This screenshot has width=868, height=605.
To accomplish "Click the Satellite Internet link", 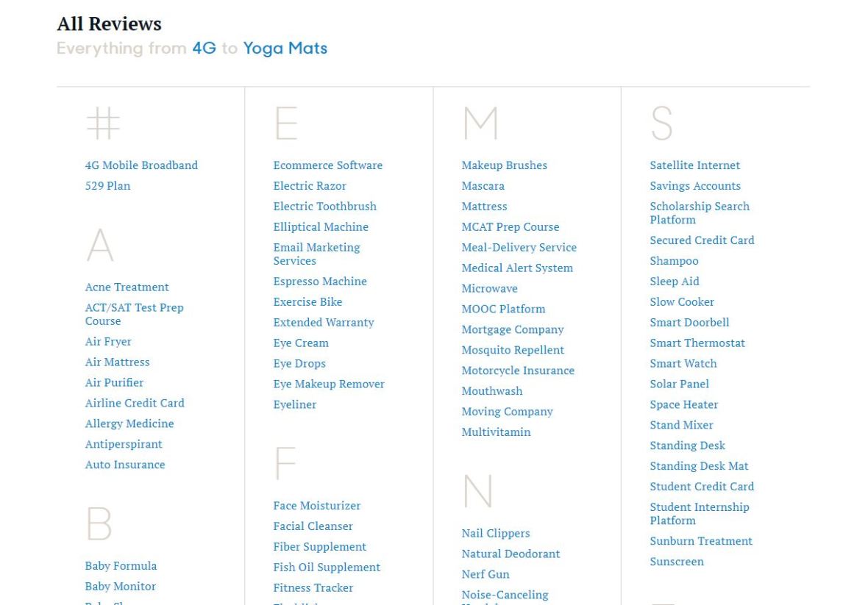I will 694,165.
